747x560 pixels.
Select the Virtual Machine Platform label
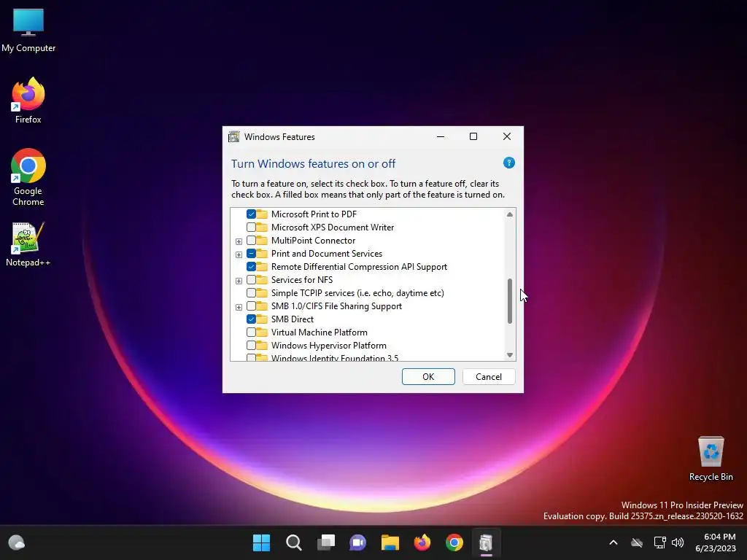coord(320,332)
